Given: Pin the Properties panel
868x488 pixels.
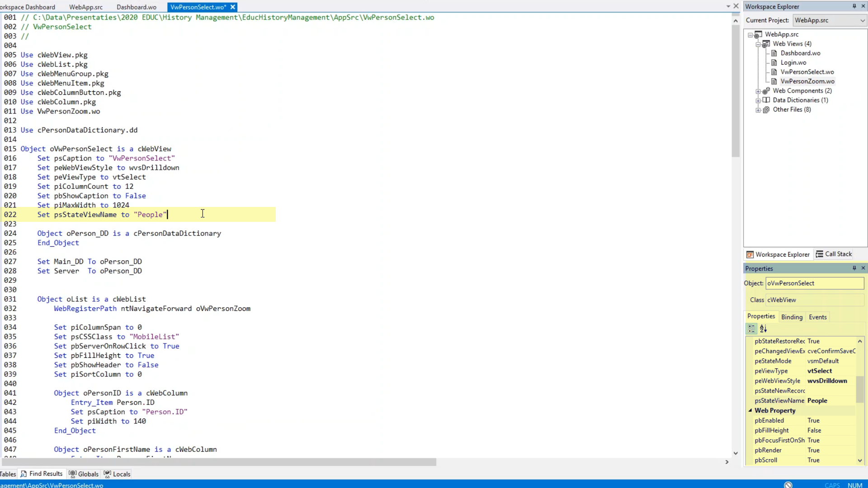Looking at the screenshot, I should tap(854, 268).
